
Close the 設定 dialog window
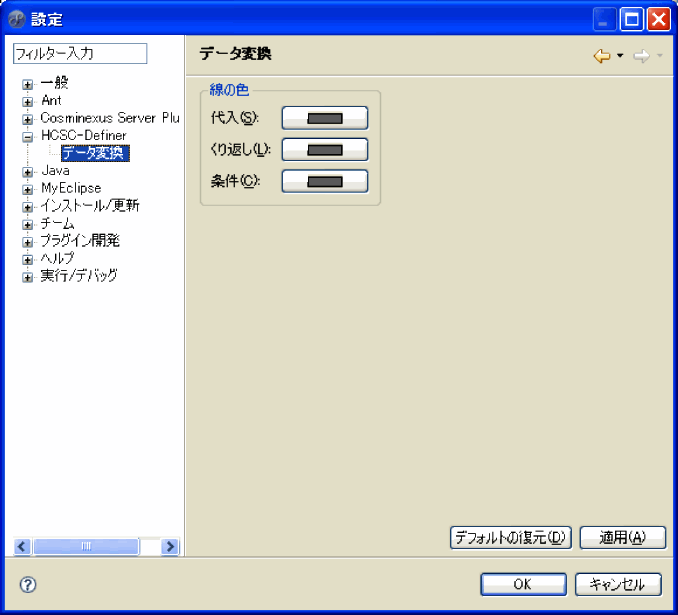[659, 19]
